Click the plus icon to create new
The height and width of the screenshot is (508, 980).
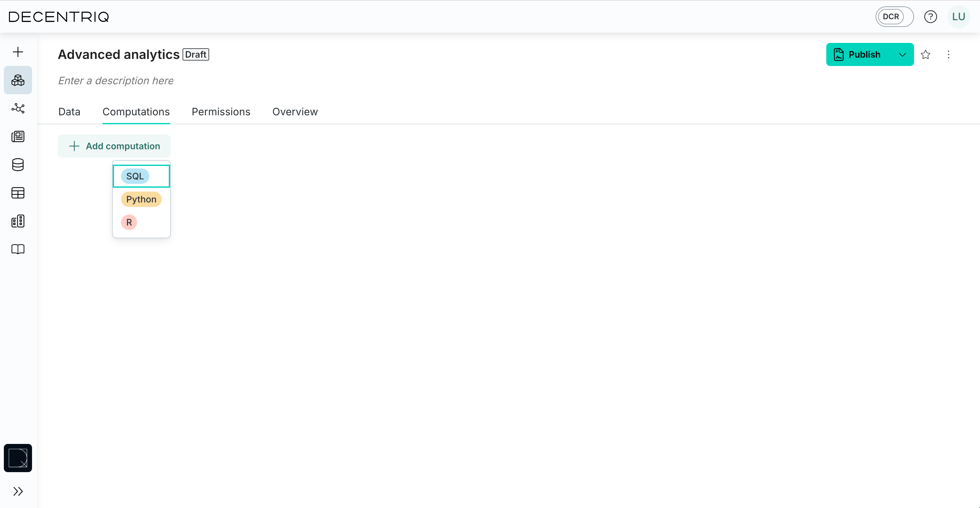pyautogui.click(x=18, y=52)
